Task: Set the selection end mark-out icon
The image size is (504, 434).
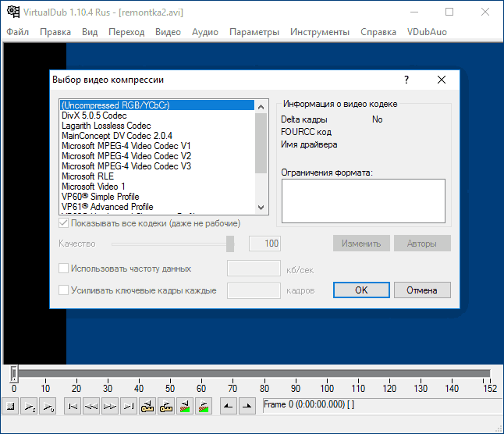Action: pyautogui.click(x=247, y=406)
